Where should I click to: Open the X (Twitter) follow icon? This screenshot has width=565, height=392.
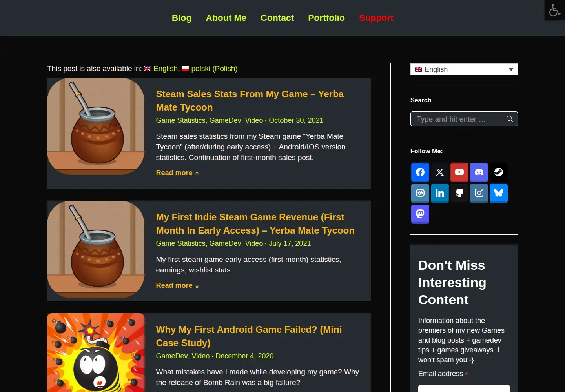[x=440, y=172]
